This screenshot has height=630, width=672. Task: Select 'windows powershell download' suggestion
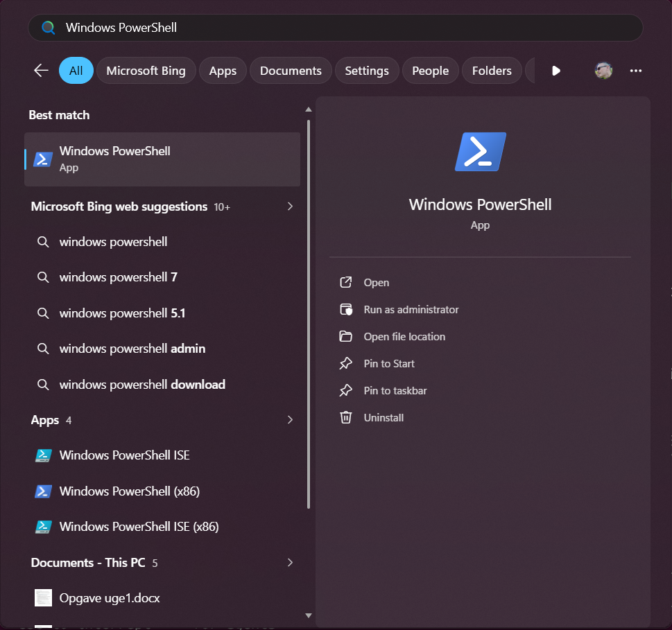162,385
